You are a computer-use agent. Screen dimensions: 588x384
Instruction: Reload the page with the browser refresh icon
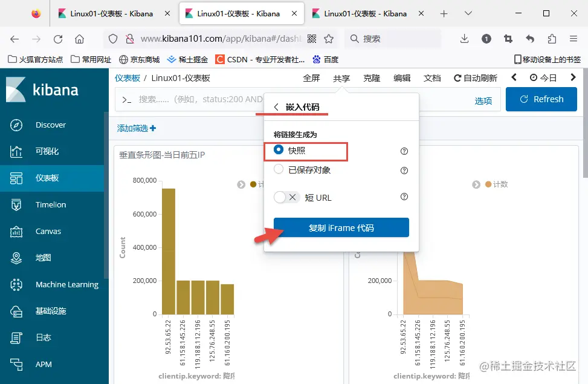58,39
